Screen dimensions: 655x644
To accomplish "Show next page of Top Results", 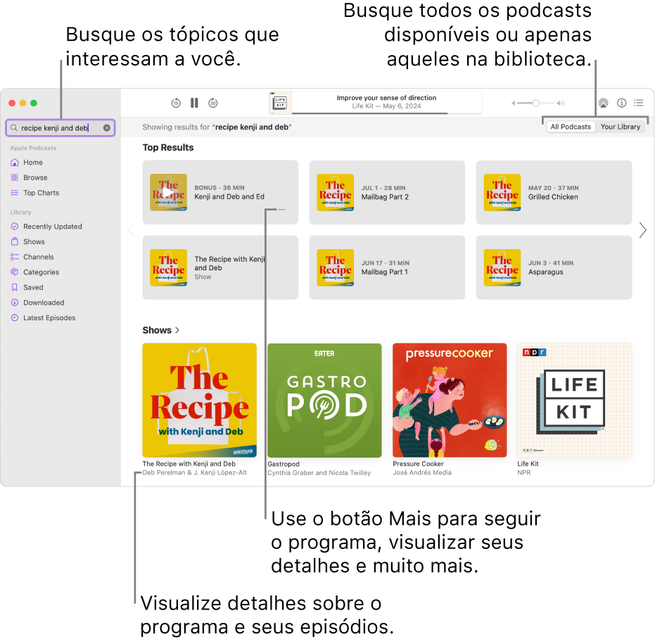I will [642, 230].
